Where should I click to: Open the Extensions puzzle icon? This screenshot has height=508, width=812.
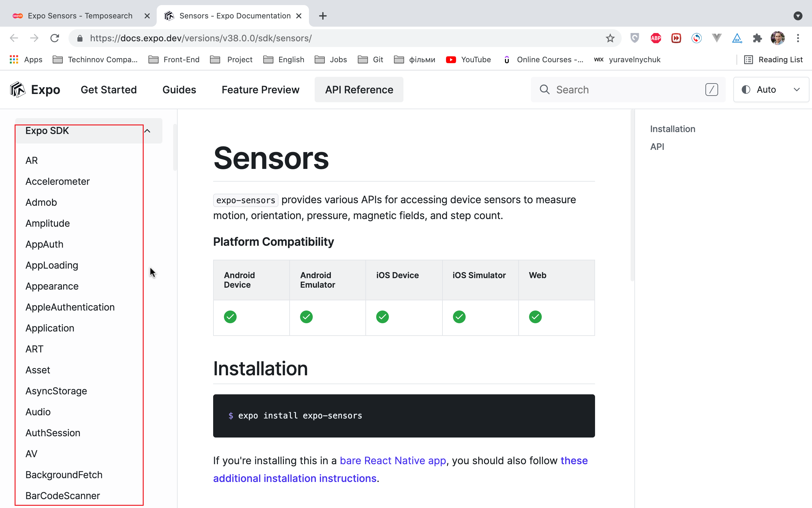click(757, 38)
